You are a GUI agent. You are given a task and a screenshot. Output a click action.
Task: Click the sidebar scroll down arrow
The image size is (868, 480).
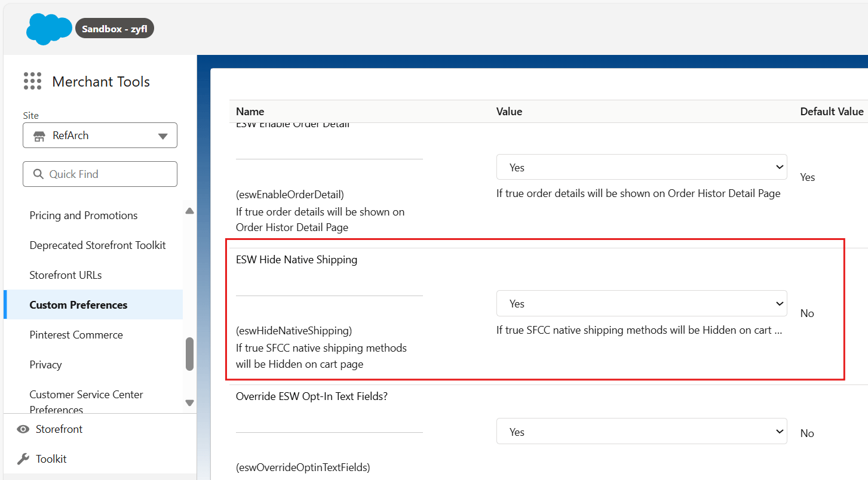tap(189, 403)
